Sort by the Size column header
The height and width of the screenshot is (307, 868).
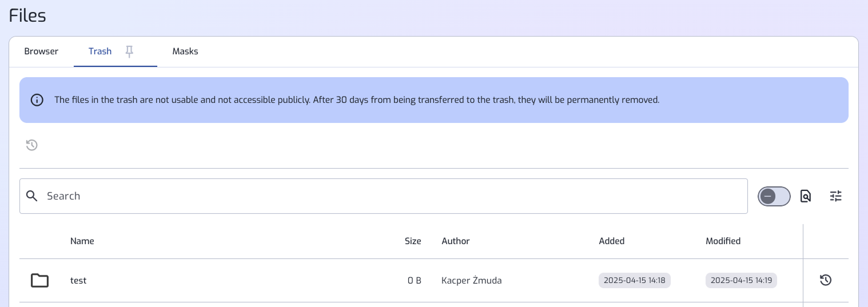tap(413, 241)
